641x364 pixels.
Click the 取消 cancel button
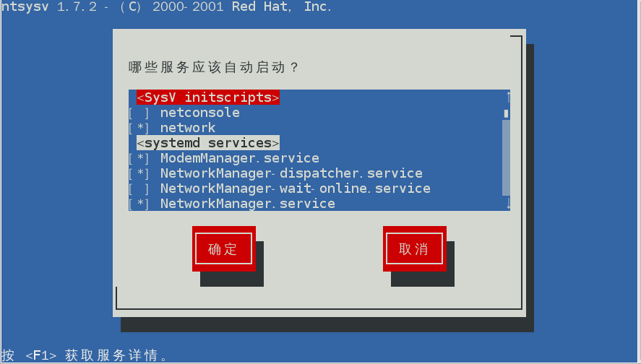tap(415, 248)
